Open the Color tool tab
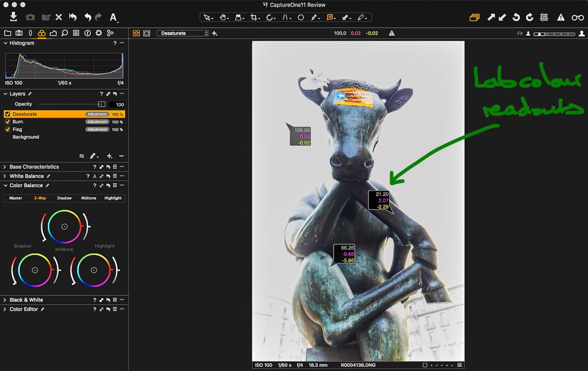588x371 pixels. point(42,33)
